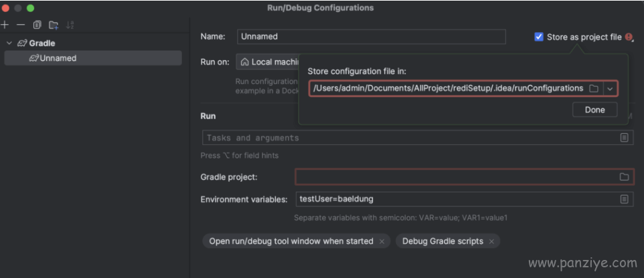Screen dimensions: 644x278
Task: Collapse the Gradle tree node
Action: click(x=9, y=43)
